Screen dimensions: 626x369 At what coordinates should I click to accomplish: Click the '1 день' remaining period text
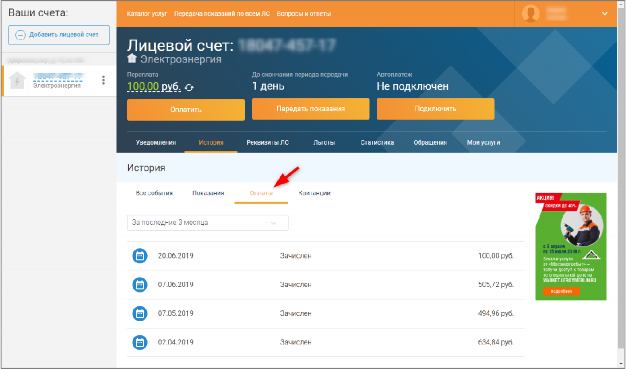(x=268, y=86)
